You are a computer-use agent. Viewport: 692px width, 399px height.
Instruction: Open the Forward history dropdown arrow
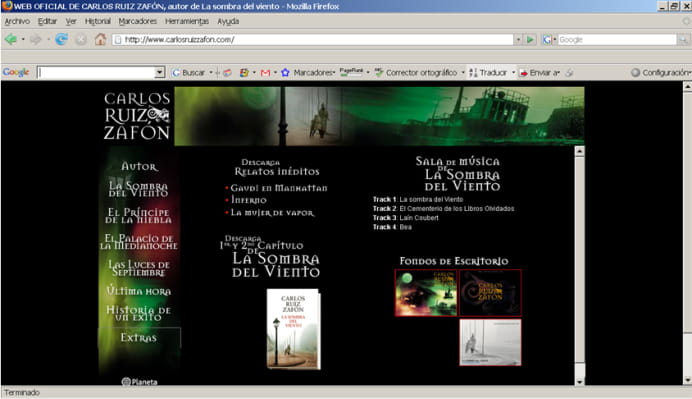(x=48, y=40)
